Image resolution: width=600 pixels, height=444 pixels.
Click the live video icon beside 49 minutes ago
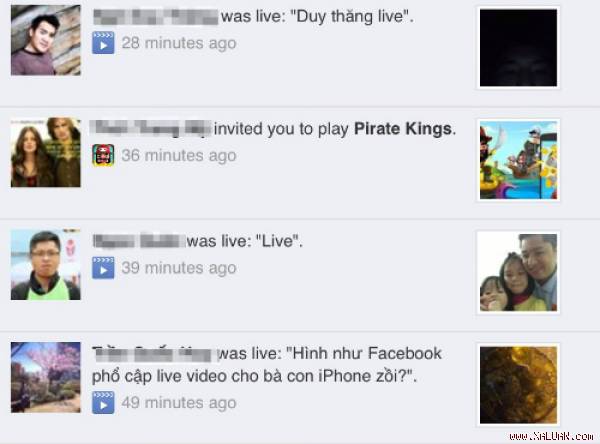103,402
